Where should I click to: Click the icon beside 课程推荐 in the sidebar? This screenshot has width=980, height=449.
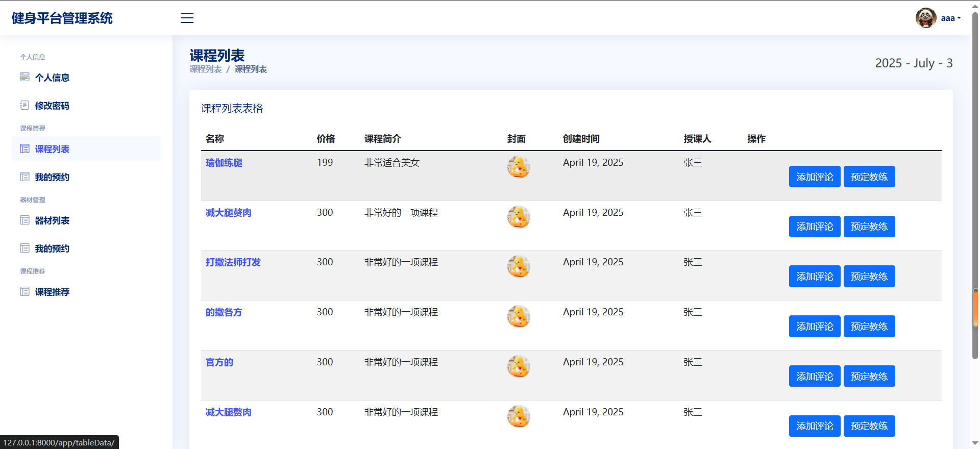[x=24, y=291]
